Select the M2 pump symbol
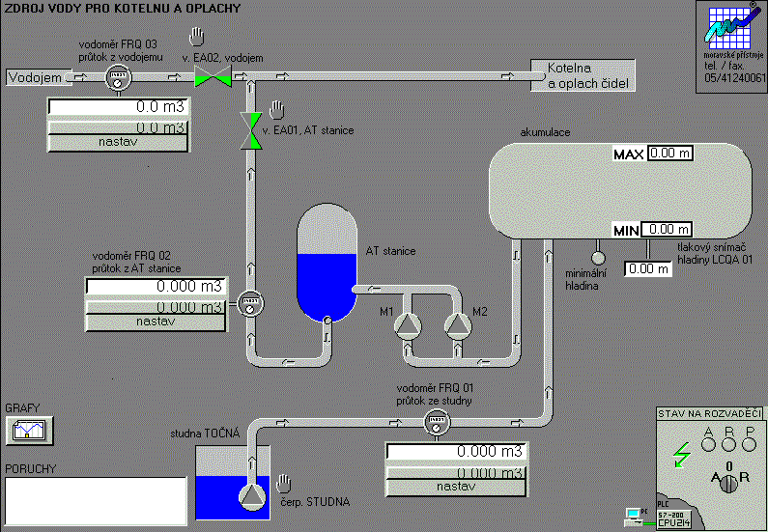The width and height of the screenshot is (768, 532). pyautogui.click(x=458, y=325)
